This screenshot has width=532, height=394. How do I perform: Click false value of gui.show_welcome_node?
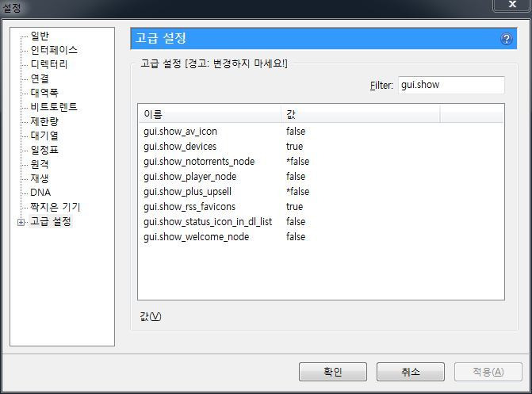point(296,236)
